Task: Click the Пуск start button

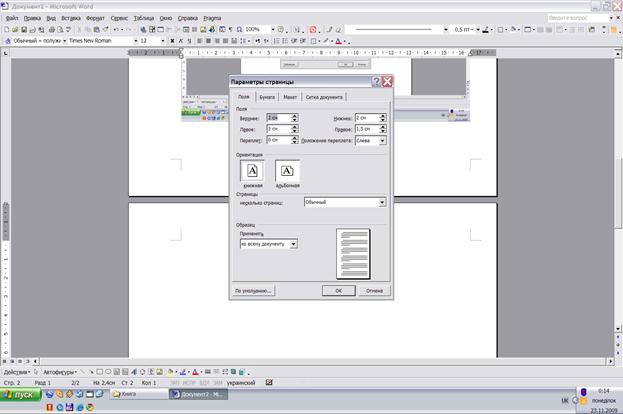Action: [21, 395]
